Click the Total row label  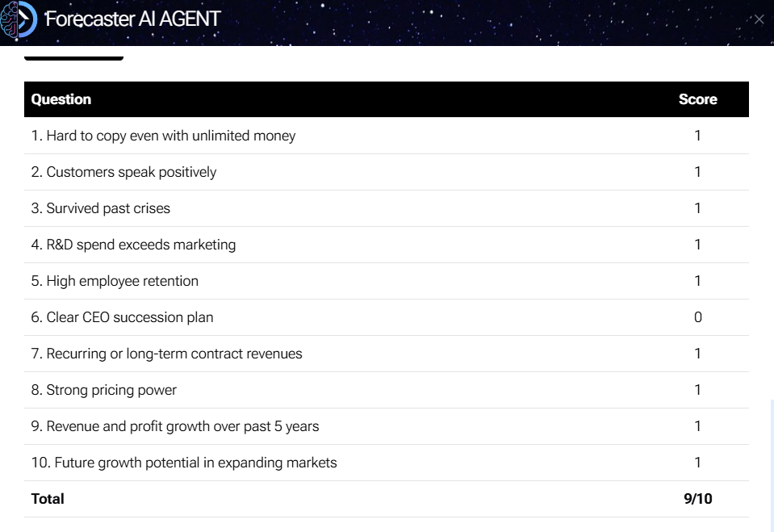click(48, 499)
